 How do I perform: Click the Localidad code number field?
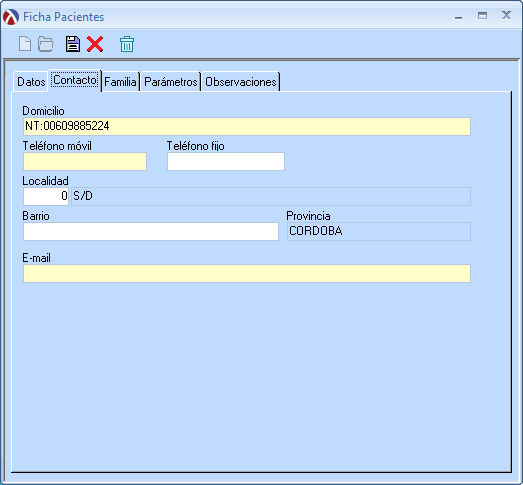point(46,196)
